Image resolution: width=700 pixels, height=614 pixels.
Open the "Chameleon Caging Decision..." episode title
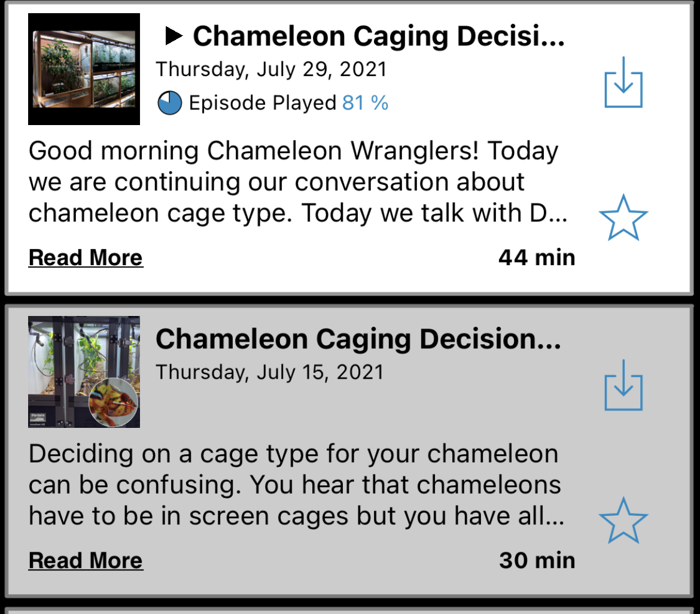click(x=358, y=339)
